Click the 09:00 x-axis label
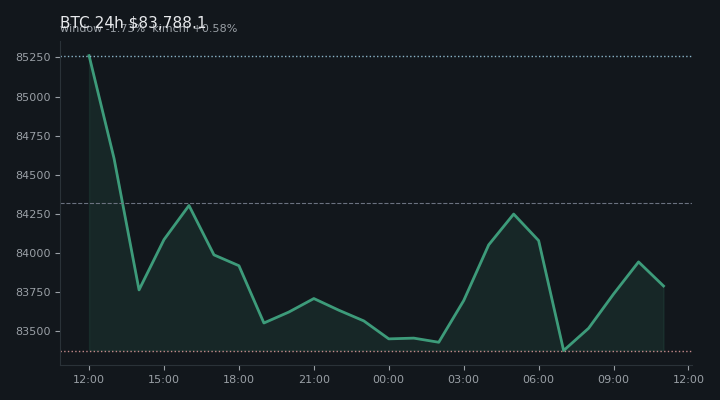The height and width of the screenshot is (400, 720). [x=613, y=379]
